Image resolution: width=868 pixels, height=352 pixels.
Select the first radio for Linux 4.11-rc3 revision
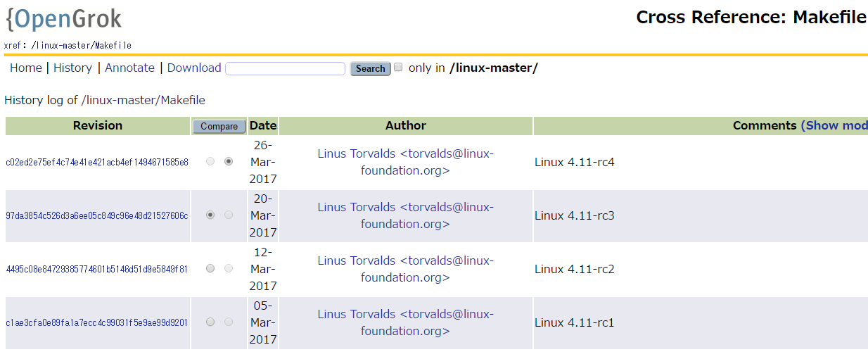pyautogui.click(x=210, y=215)
